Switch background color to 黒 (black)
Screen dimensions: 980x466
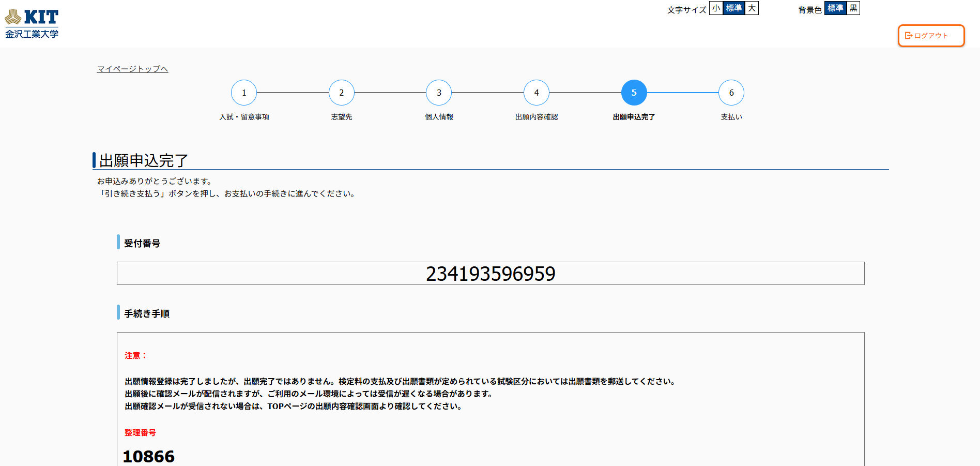pos(853,8)
